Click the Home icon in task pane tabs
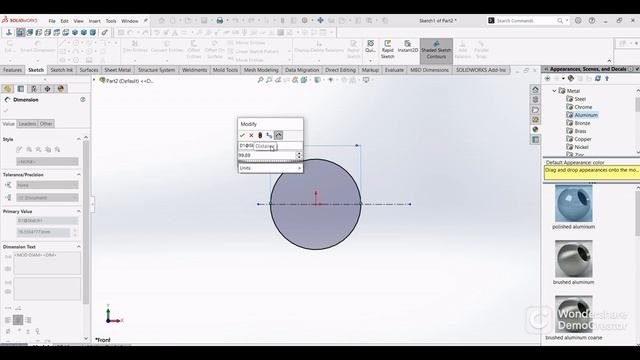This screenshot has height=360, width=640. [x=536, y=89]
